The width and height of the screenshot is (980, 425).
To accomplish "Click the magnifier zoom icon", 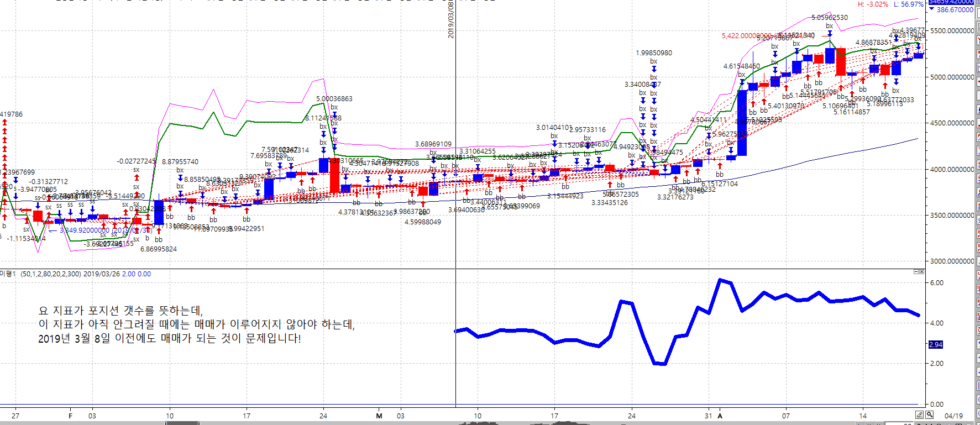I will pos(930,414).
